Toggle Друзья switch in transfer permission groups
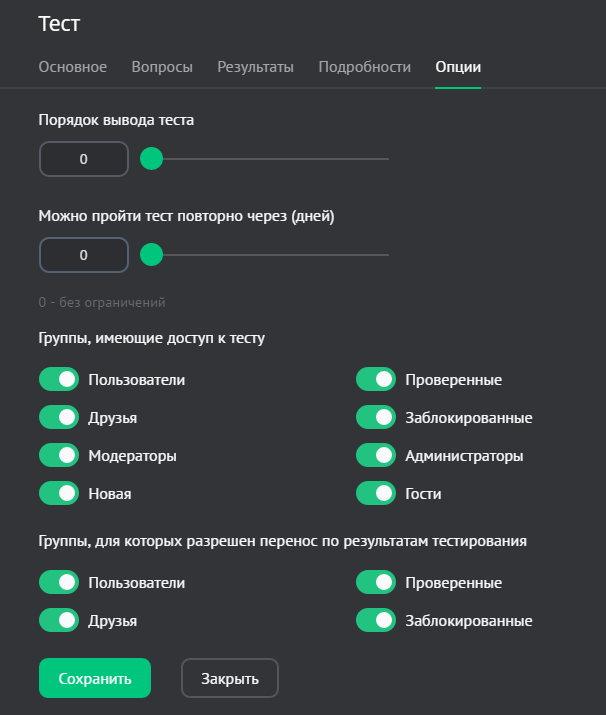This screenshot has width=606, height=715. [59, 620]
